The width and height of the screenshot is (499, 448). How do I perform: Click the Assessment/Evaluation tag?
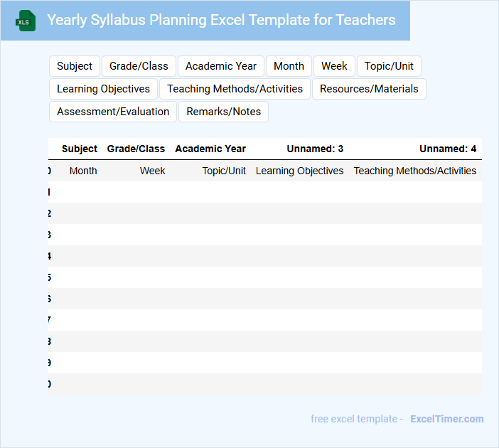tap(113, 112)
